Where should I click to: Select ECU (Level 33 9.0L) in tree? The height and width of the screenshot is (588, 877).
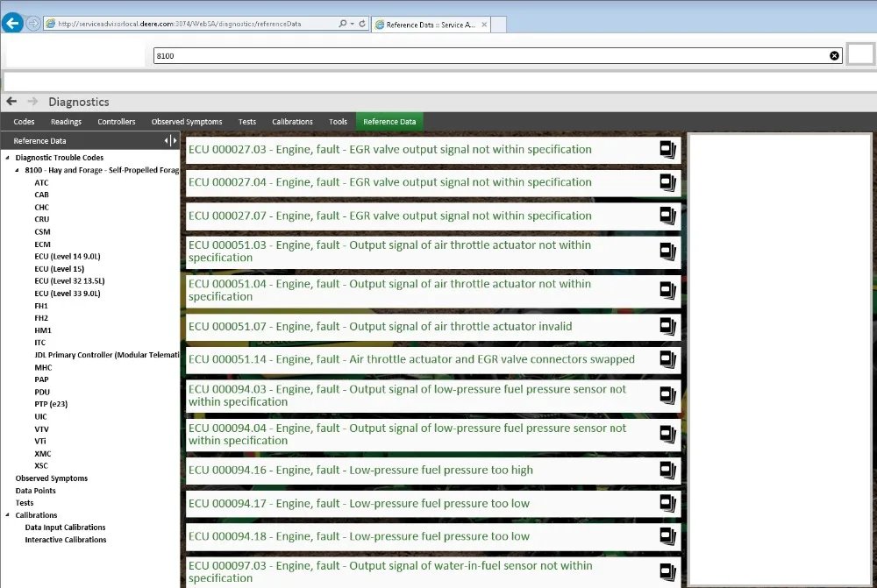(68, 294)
